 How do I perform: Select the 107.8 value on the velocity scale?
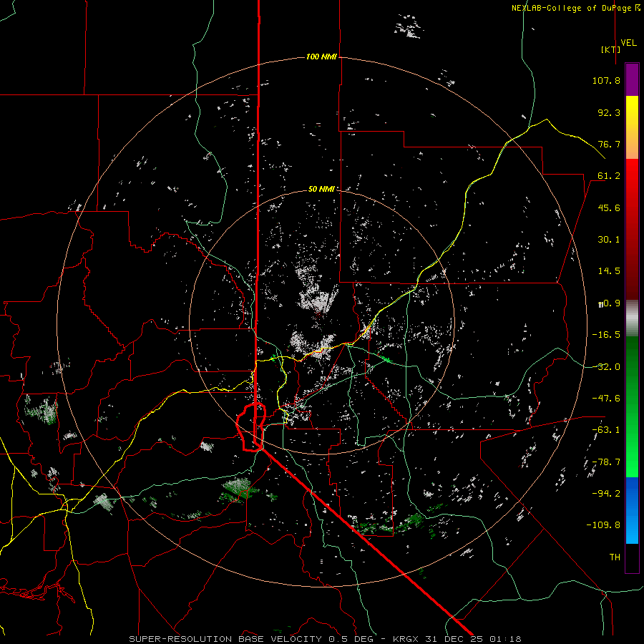(606, 80)
